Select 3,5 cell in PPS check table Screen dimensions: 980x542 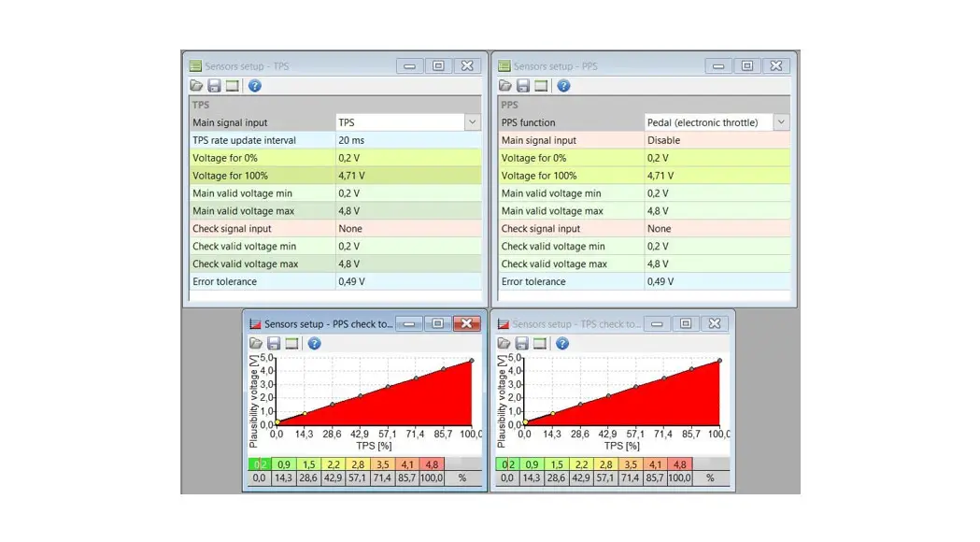click(x=382, y=464)
